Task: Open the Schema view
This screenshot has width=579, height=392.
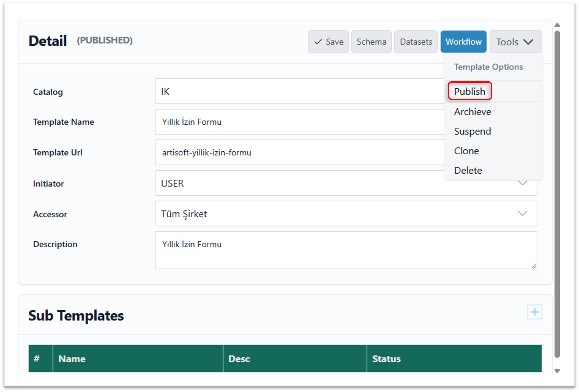Action: point(371,42)
